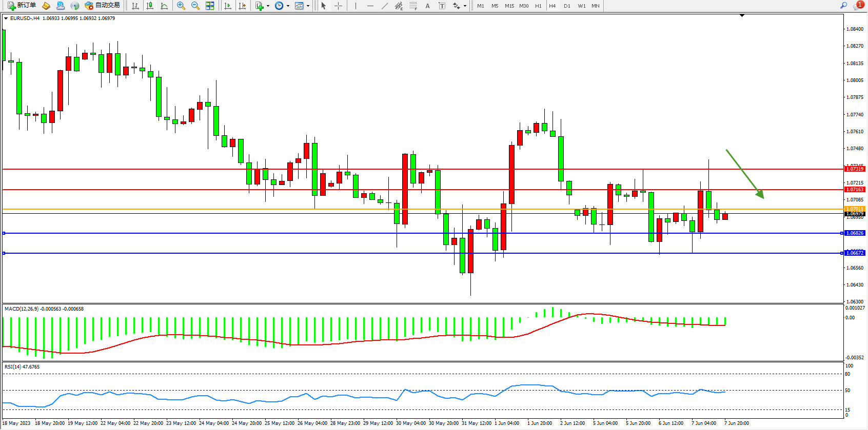The width and height of the screenshot is (868, 430).
Task: Toggle AutoTrading (自动交易) button
Action: pos(102,6)
